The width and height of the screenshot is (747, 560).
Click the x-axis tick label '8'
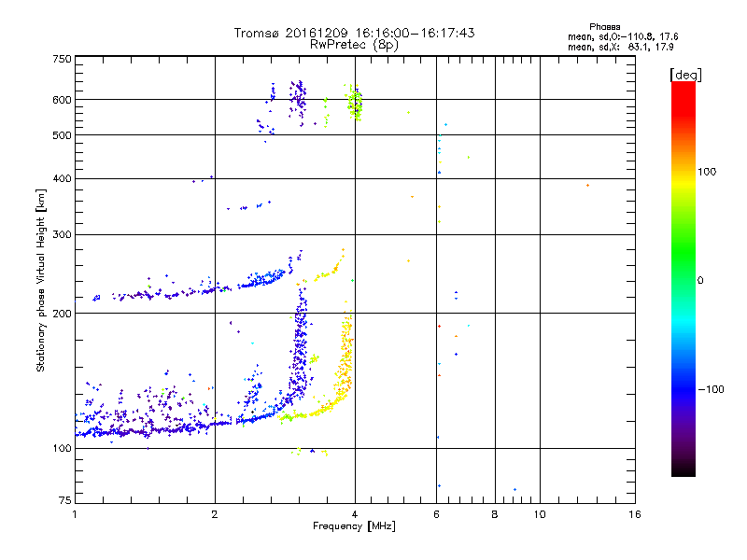[495, 514]
